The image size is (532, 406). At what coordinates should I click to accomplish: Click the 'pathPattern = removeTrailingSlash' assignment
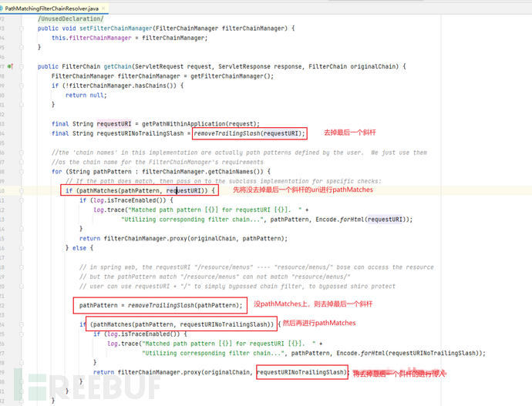[x=161, y=305]
